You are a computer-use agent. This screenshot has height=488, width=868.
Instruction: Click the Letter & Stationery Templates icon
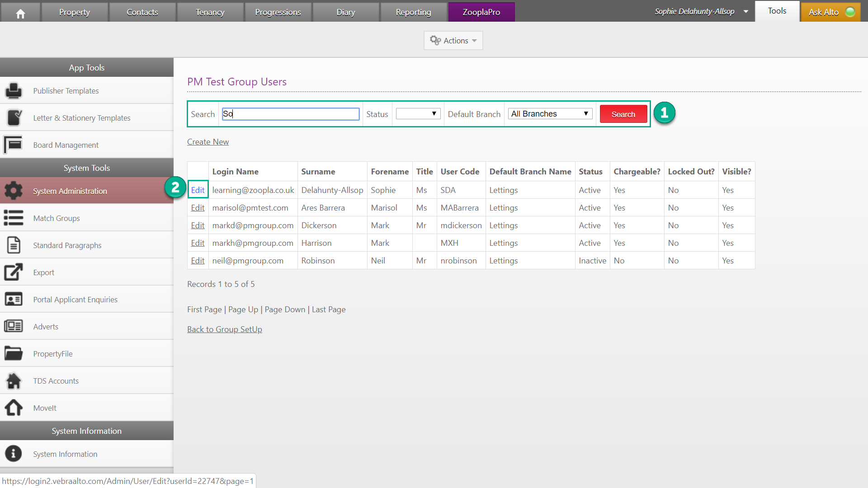[x=14, y=118]
